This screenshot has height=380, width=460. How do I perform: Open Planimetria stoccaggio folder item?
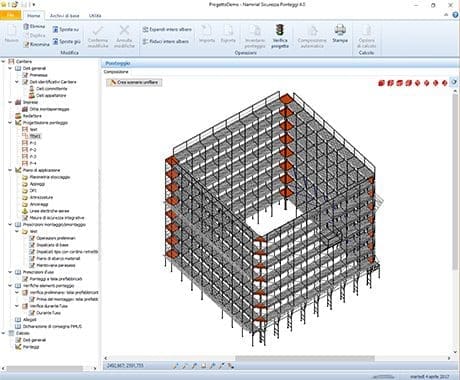point(50,177)
